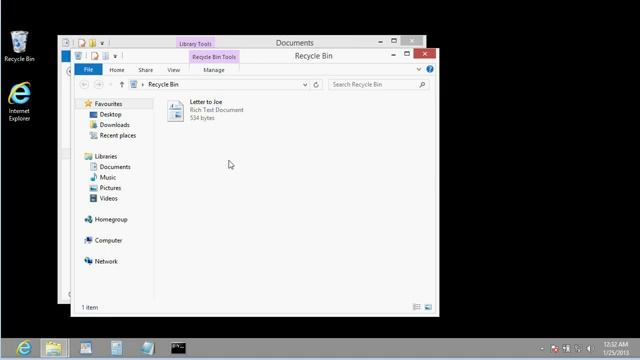Open Desktop in the navigation pane
640x360 pixels.
(110, 115)
